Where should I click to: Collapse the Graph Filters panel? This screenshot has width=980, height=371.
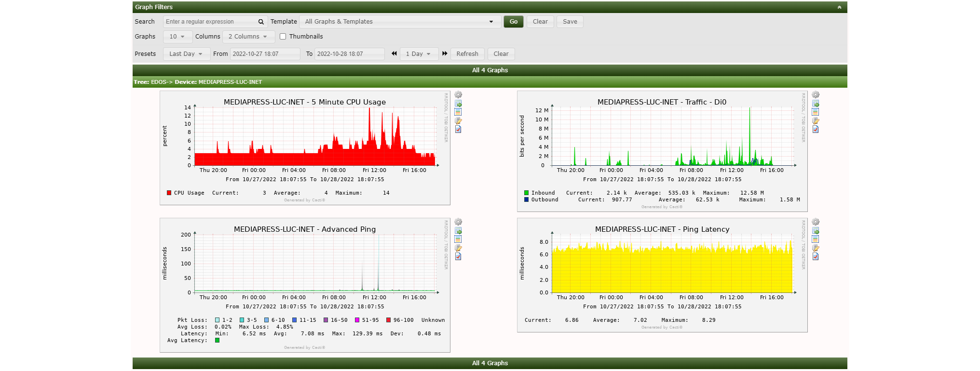839,7
